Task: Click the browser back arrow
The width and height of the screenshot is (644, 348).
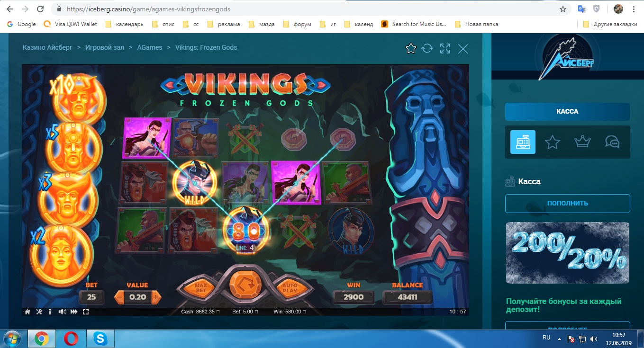Action: [x=11, y=9]
